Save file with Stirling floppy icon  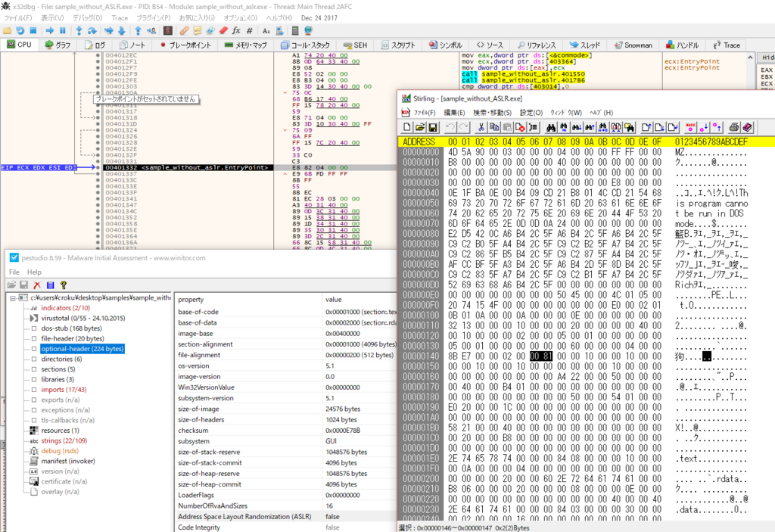[433, 128]
